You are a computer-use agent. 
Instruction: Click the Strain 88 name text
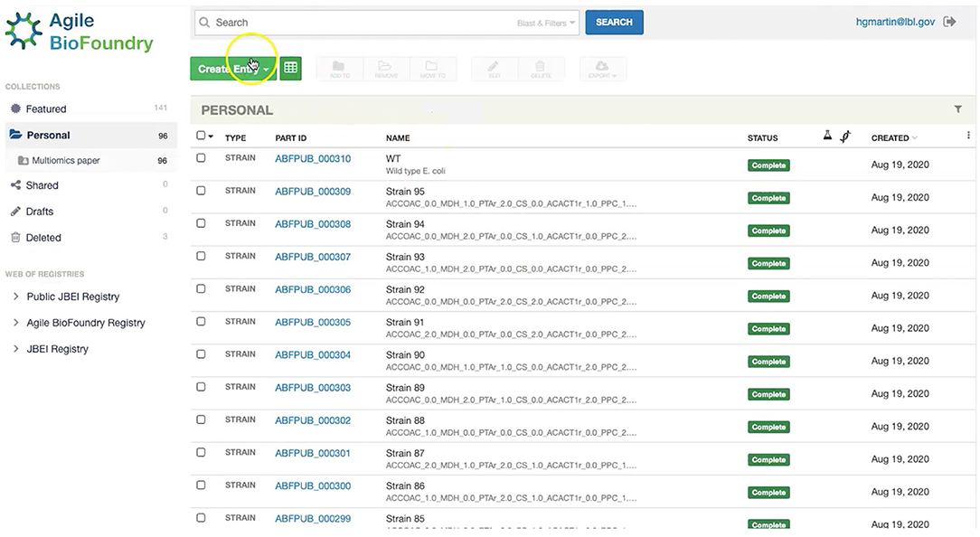click(405, 420)
